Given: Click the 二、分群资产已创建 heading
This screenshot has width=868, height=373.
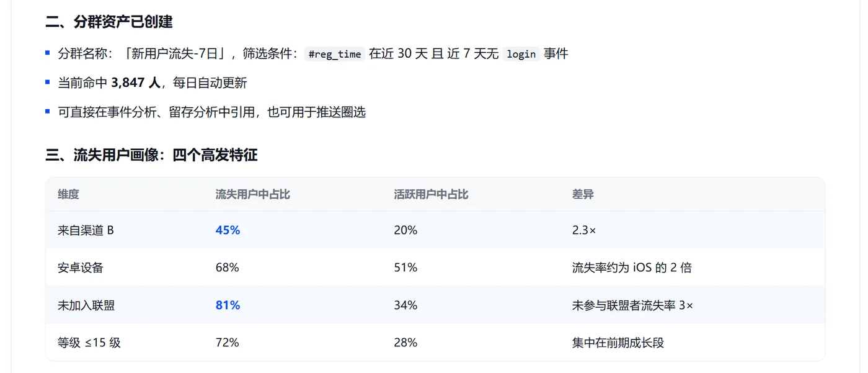Looking at the screenshot, I should pos(109,22).
